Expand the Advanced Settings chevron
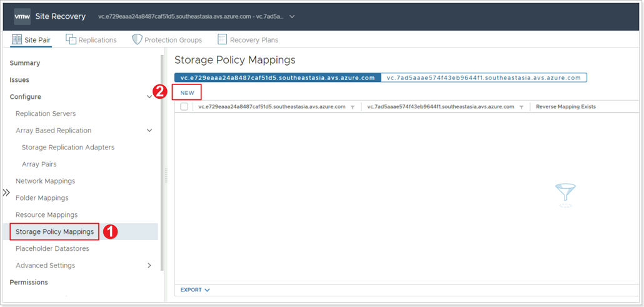 [149, 266]
